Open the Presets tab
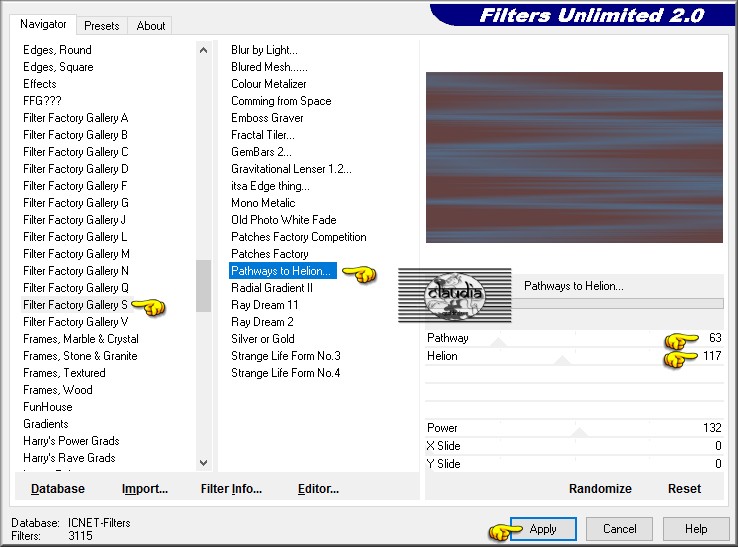738x547 pixels. pos(102,26)
